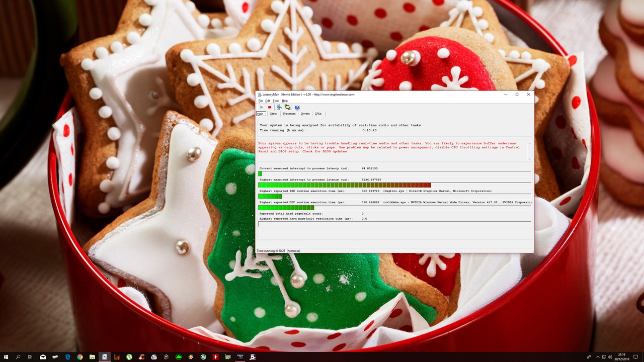644x362 pixels.
Task: Maximize the LatencyMon window
Action: pyautogui.click(x=517, y=95)
